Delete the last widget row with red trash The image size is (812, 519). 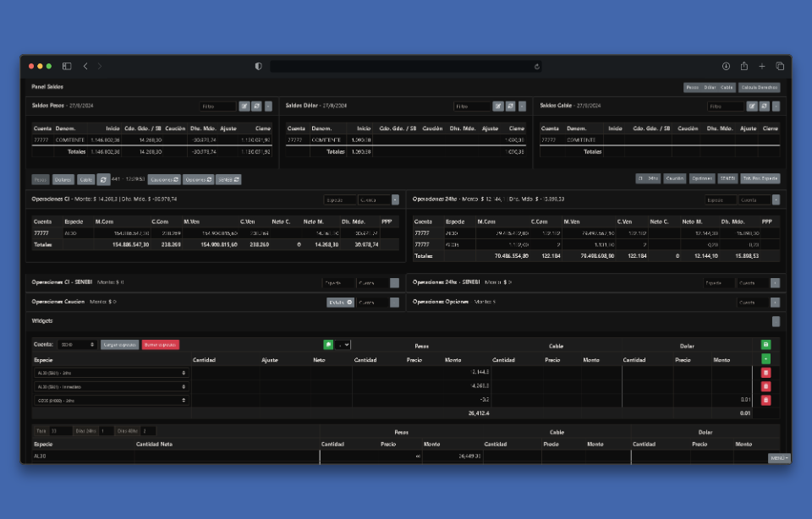(766, 401)
